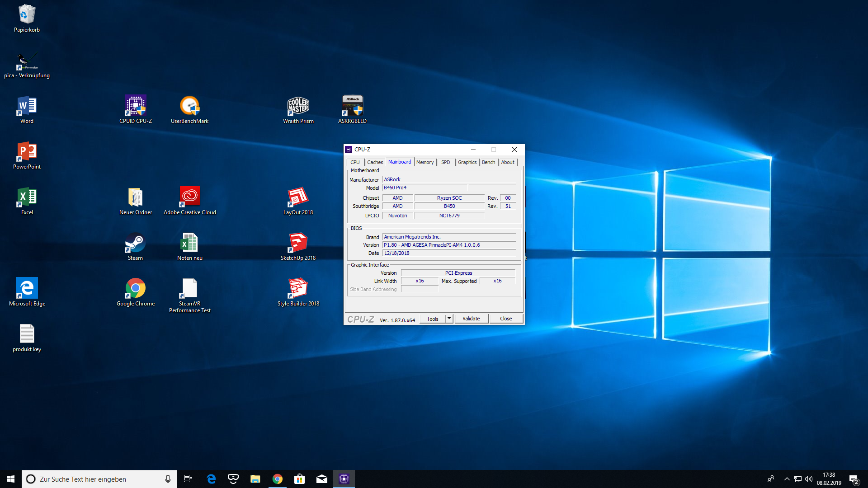Screen dimensions: 868x488
Task: Click the clock and date in taskbar
Action: pos(829,479)
